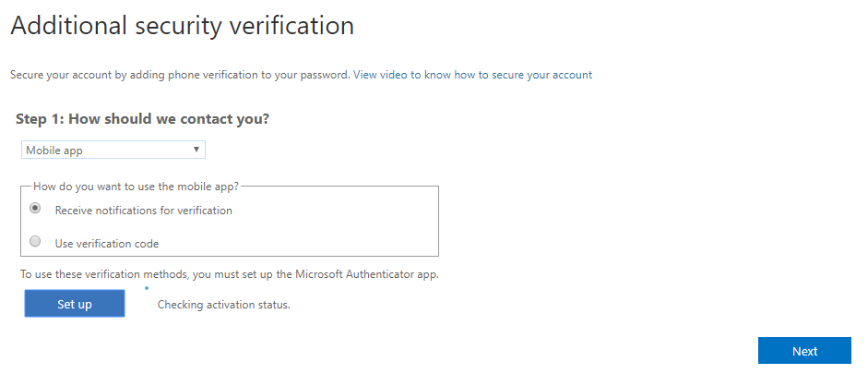Click the "How do you want to use the mobile app?" legend
Viewport: 868px width, 386px height.
click(136, 186)
